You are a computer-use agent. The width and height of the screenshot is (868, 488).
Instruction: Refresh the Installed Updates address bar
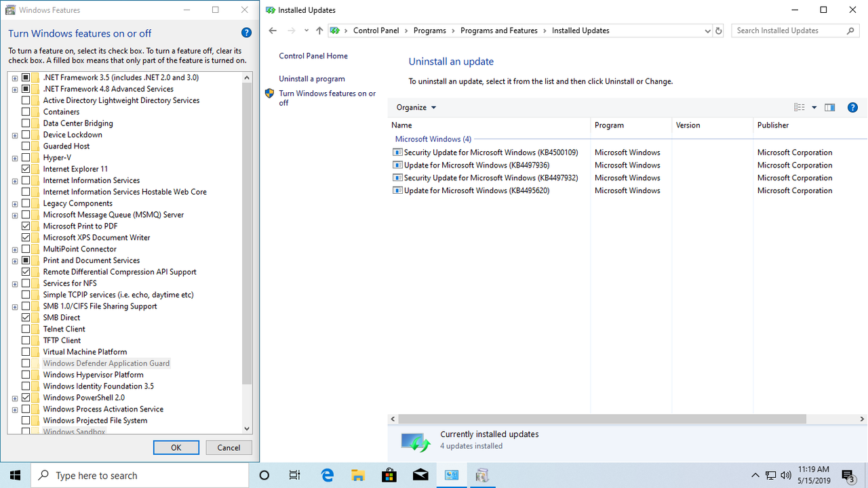(x=719, y=30)
